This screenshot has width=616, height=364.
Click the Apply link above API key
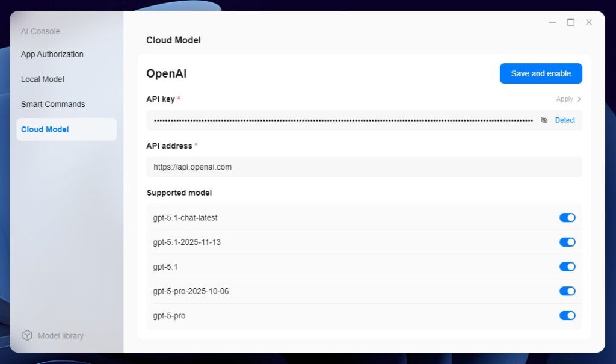pos(564,99)
